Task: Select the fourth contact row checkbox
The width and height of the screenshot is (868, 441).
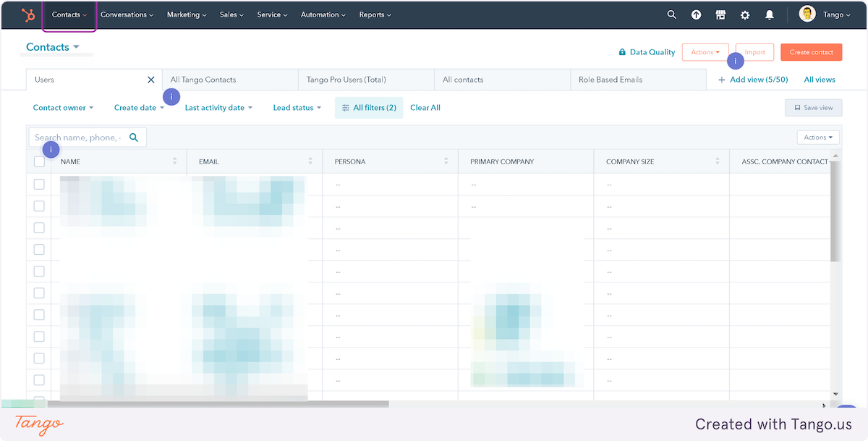Action: [x=39, y=249]
